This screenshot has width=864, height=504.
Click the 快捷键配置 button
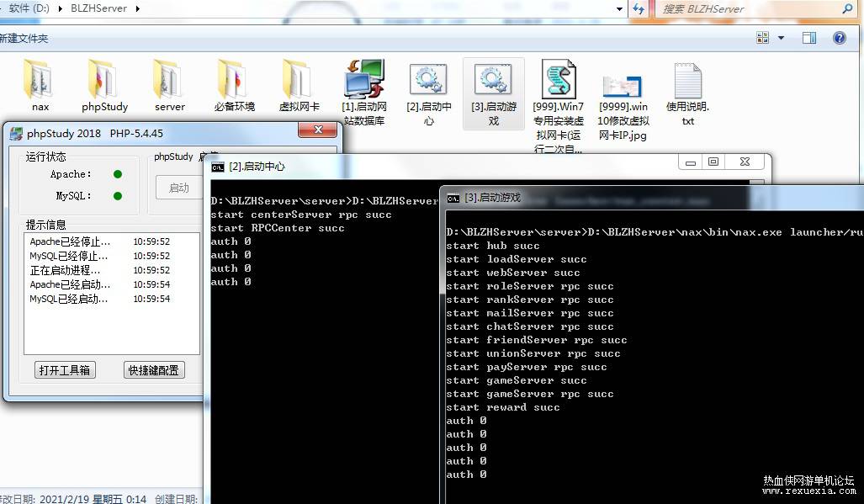[x=154, y=370]
